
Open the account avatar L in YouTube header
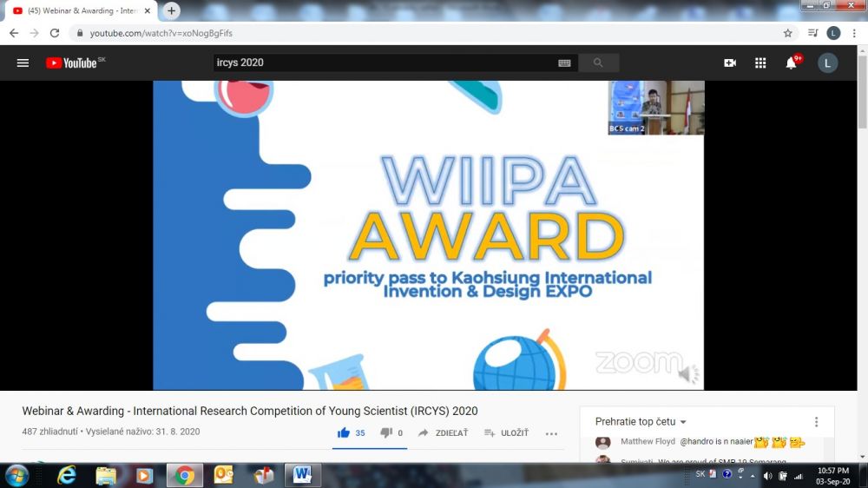827,63
